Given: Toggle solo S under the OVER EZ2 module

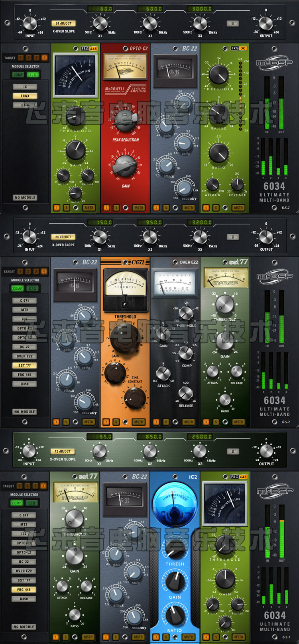Looking at the screenshot, I should [x=166, y=422].
